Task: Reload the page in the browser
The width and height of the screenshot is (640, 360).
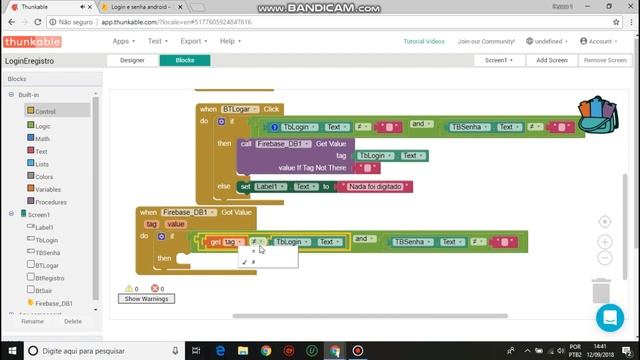Action: (x=38, y=22)
